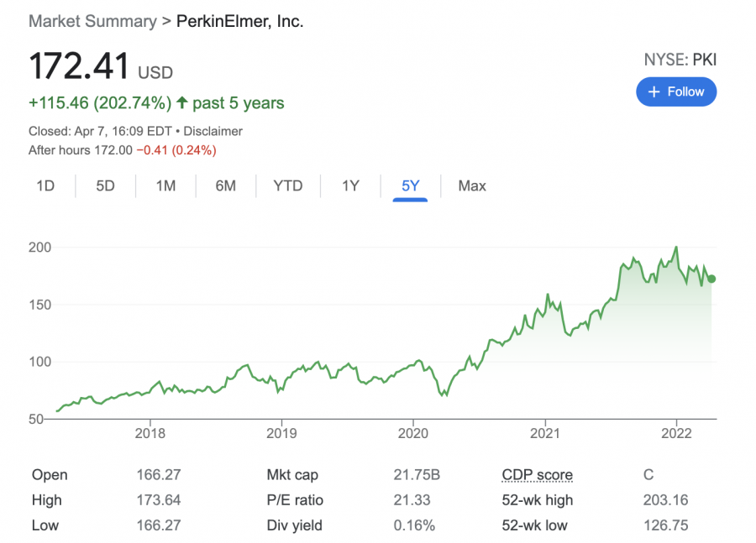Click the 2022 x-axis label

676,433
